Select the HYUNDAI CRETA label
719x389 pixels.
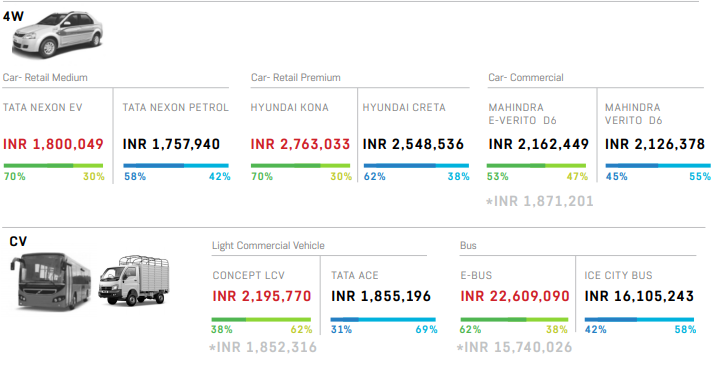tap(404, 107)
